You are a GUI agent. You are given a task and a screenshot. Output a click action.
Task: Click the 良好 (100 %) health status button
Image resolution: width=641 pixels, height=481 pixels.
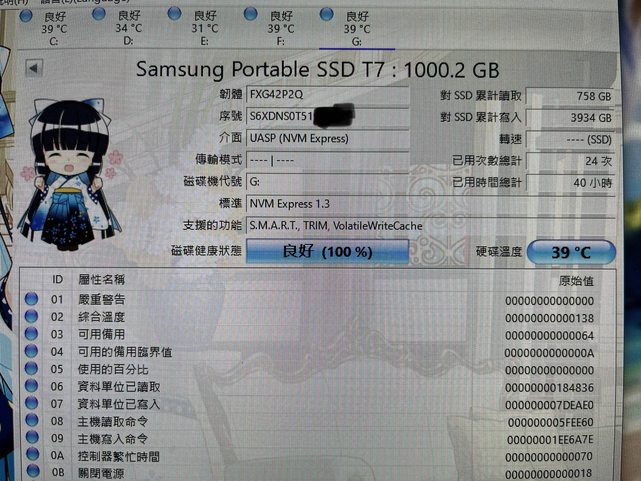click(326, 252)
